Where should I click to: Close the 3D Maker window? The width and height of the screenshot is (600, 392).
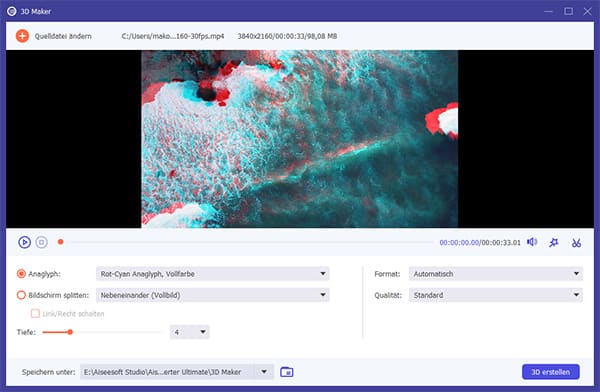click(587, 11)
